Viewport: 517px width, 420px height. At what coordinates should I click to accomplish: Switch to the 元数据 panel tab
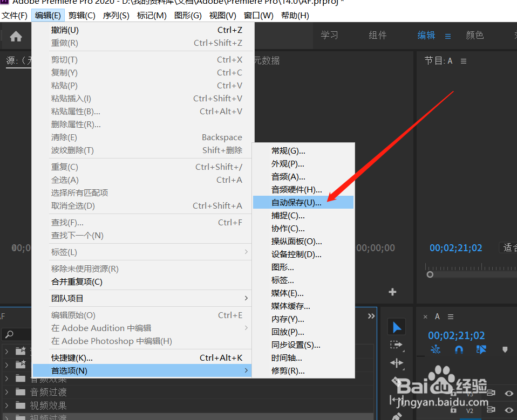point(267,60)
